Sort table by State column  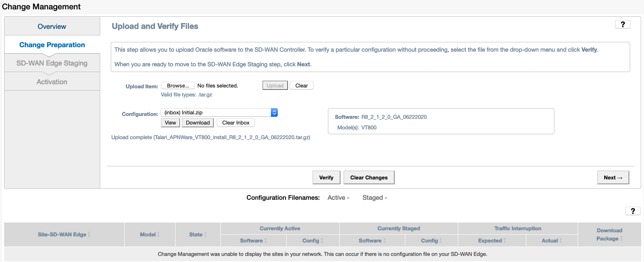click(198, 234)
